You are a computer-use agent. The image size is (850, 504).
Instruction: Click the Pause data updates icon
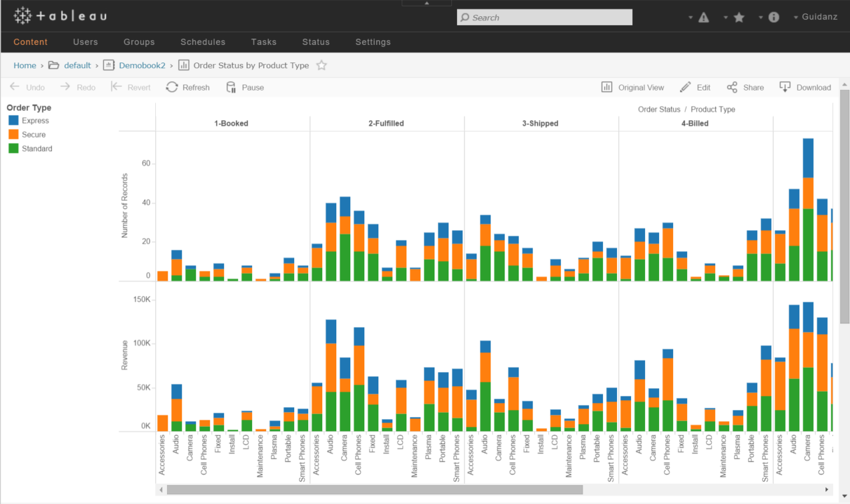tap(231, 87)
